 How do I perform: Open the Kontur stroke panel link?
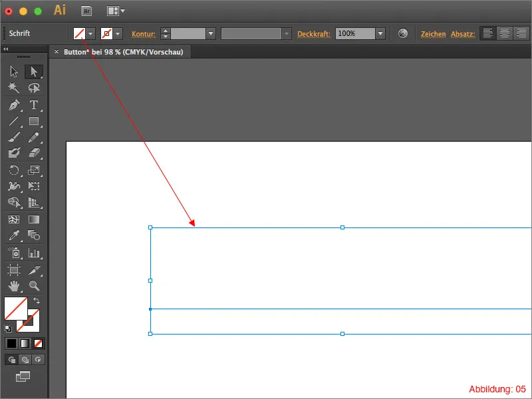coord(144,34)
